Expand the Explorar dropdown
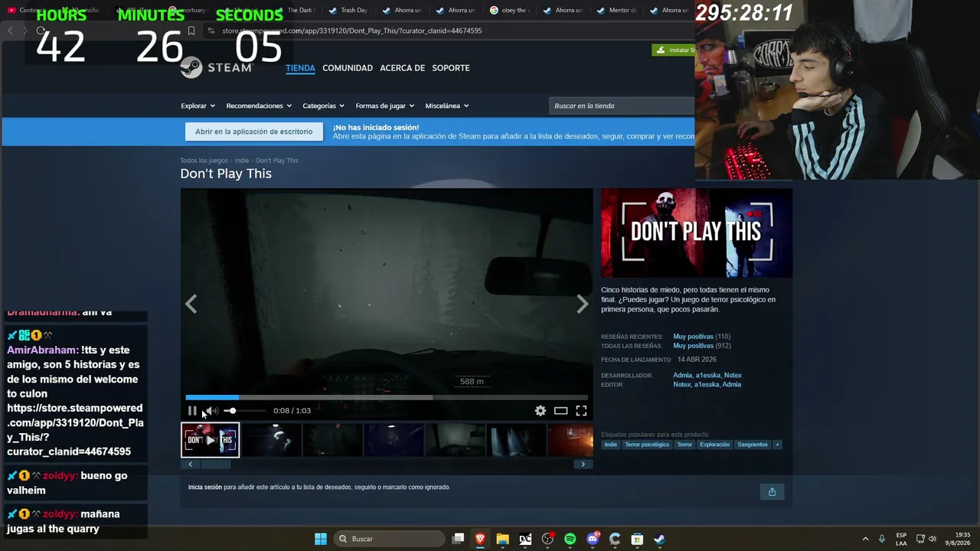Screen dimensions: 980x551 click(198, 106)
